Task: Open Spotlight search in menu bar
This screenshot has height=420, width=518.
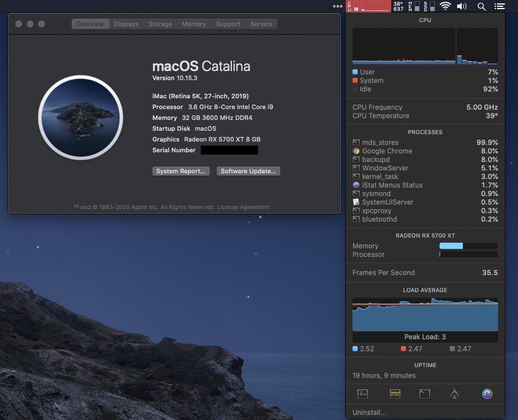Action: coord(482,6)
